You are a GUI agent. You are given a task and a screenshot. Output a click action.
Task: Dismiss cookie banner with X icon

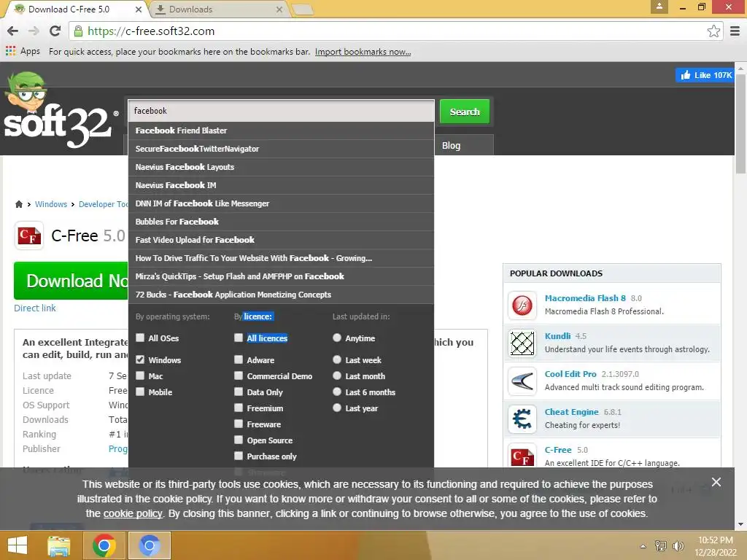point(716,482)
